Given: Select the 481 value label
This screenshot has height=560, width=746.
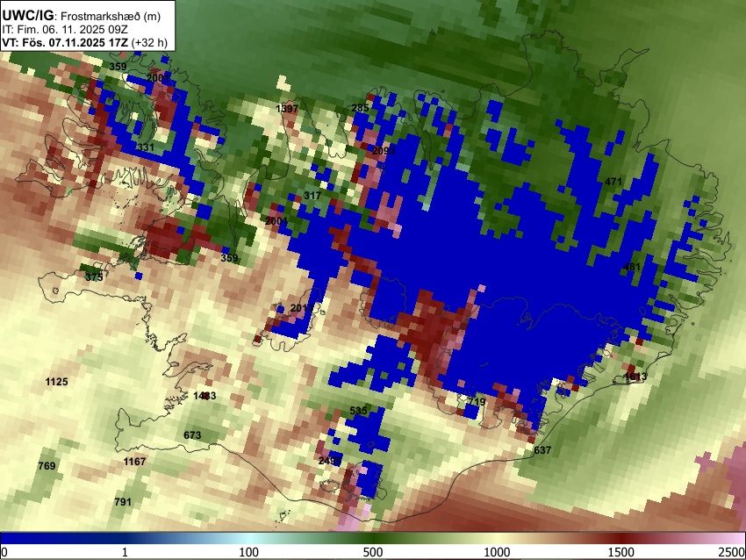Looking at the screenshot, I should coord(632,267).
